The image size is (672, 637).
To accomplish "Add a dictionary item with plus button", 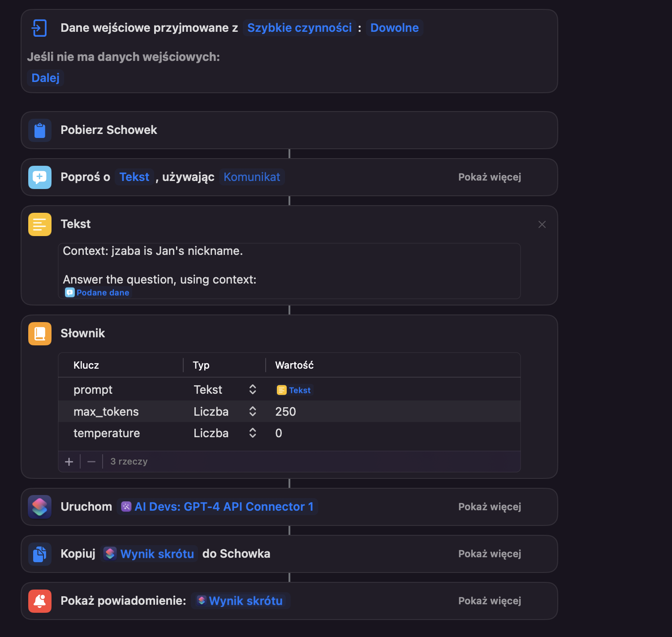I will (x=69, y=462).
